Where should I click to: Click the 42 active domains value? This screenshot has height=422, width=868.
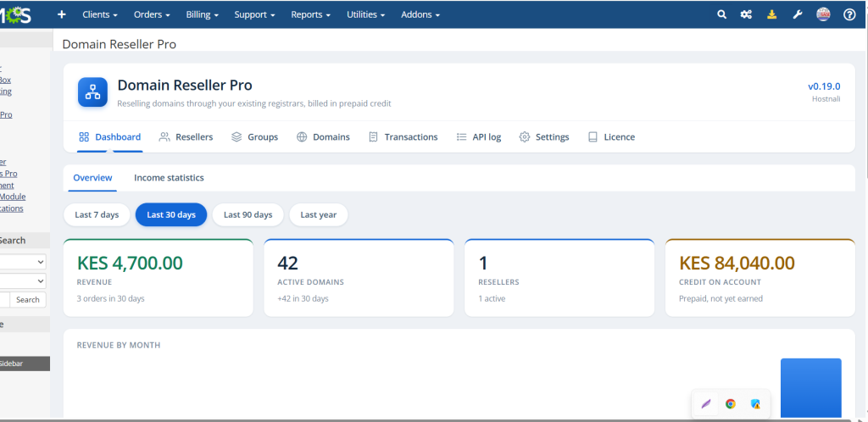(288, 263)
